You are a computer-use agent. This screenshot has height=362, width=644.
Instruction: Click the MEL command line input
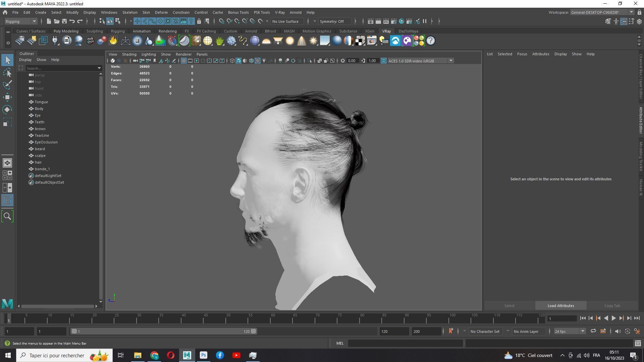point(405,343)
